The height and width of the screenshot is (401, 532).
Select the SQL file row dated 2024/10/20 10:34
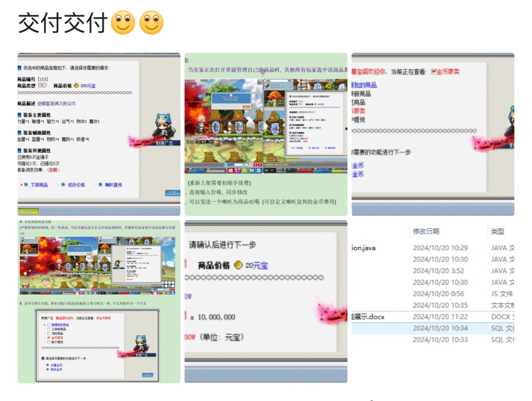433,328
